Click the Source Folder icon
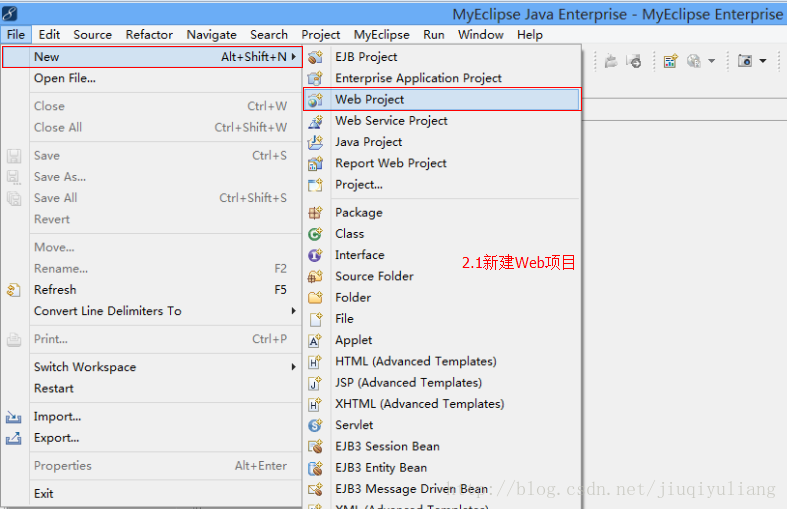787x509 pixels. pos(315,276)
